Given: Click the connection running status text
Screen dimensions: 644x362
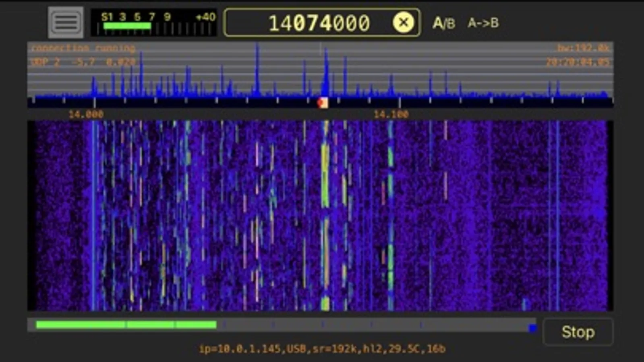Looking at the screenshot, I should (x=83, y=48).
